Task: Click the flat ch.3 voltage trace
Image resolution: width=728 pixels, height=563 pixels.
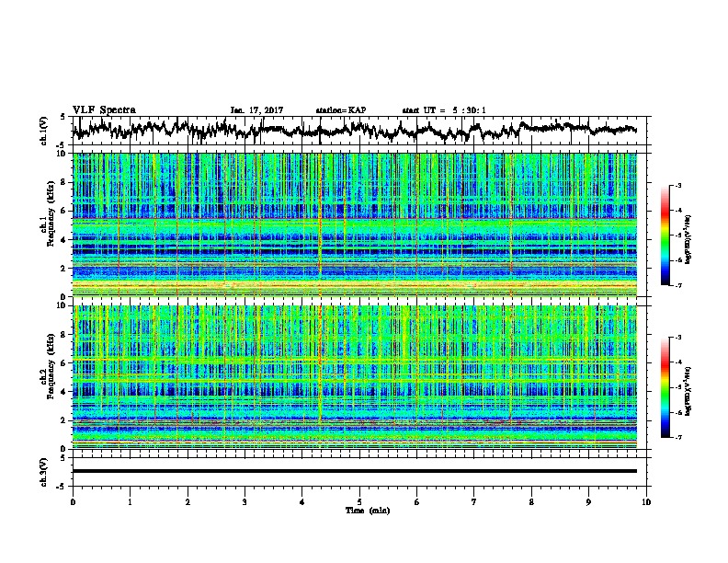Action: tap(355, 471)
